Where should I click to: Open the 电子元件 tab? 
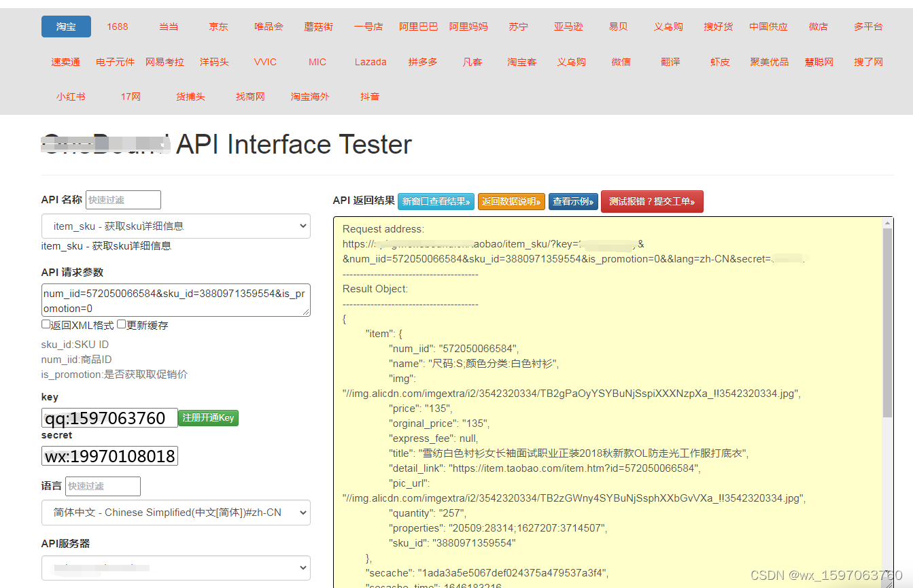pyautogui.click(x=116, y=62)
